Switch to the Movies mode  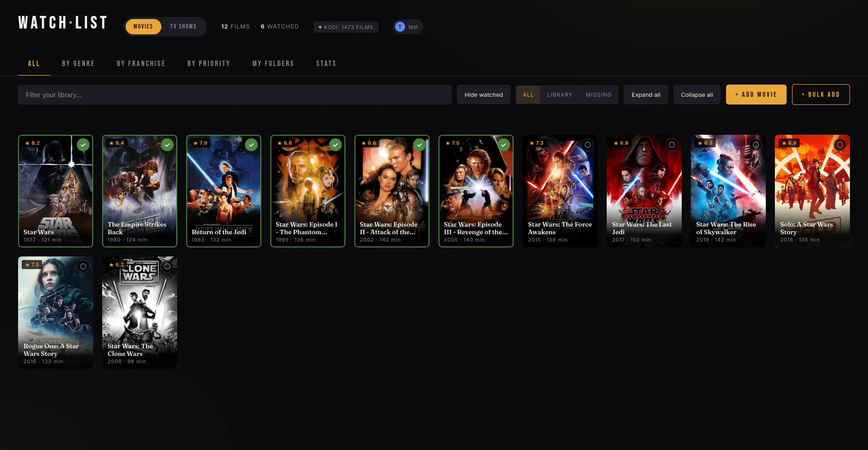(x=143, y=27)
